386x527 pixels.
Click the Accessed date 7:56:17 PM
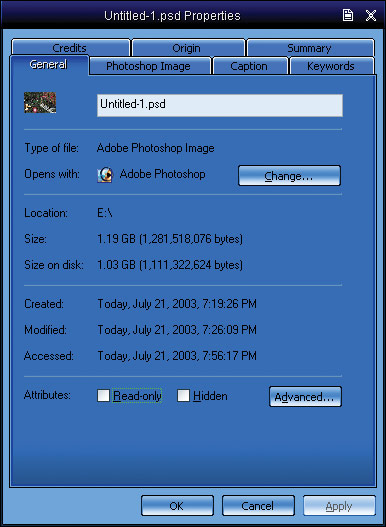click(x=177, y=356)
